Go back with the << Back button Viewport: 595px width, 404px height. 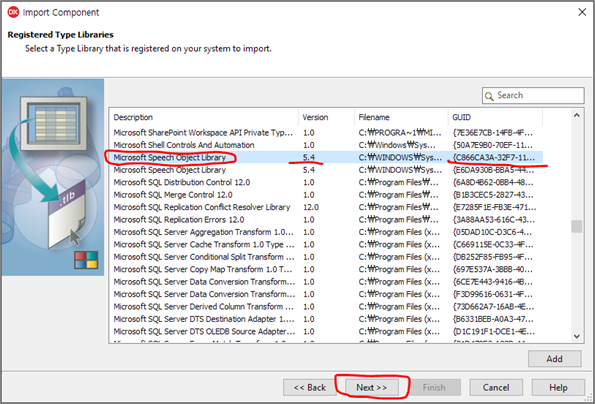[x=310, y=387]
